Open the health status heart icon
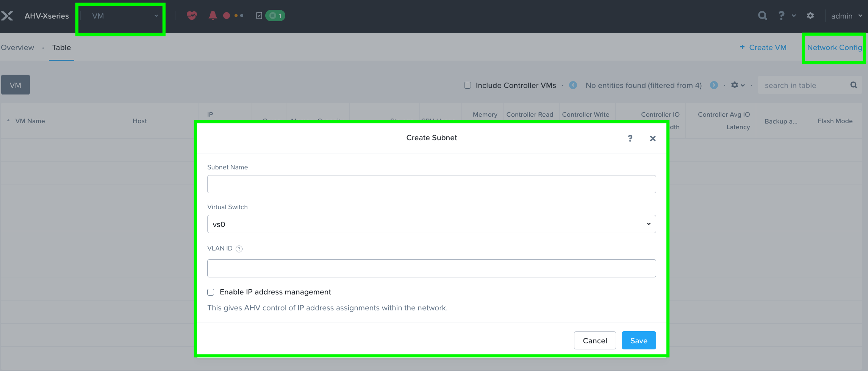Image resolution: width=868 pixels, height=371 pixels. pyautogui.click(x=192, y=16)
